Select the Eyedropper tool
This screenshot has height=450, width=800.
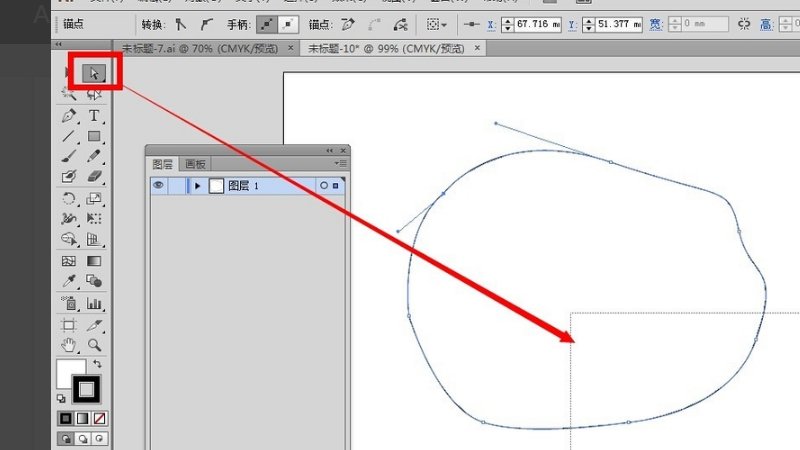pos(68,281)
